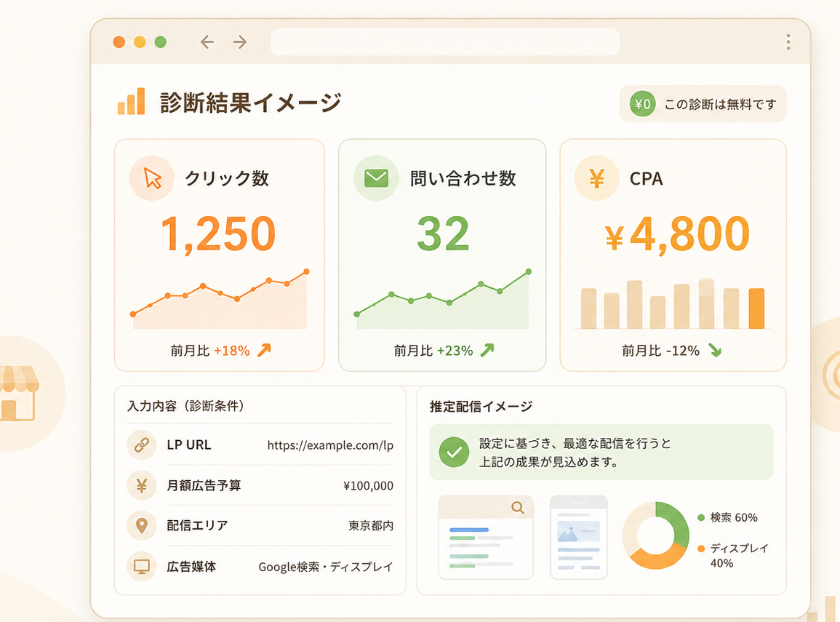Click the orange bar chart logo icon
The height and width of the screenshot is (622, 840).
click(131, 101)
